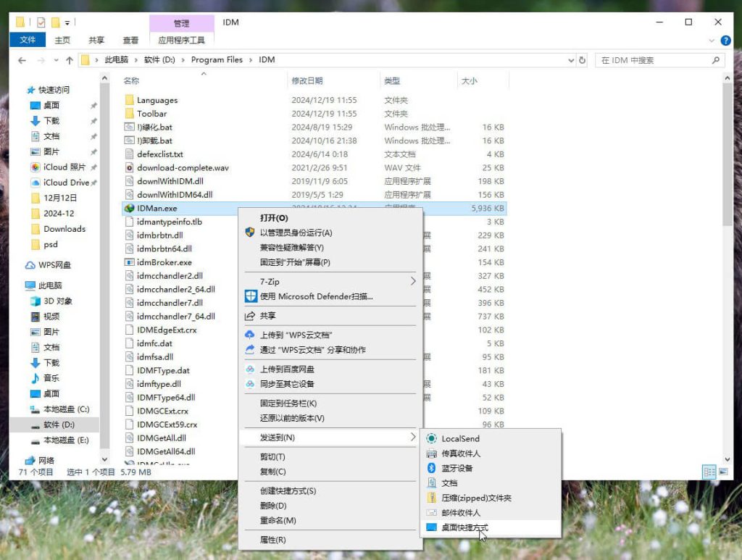Screen dimensions: 742x560
Task: Click the back navigation arrow icon
Action: coord(22,60)
